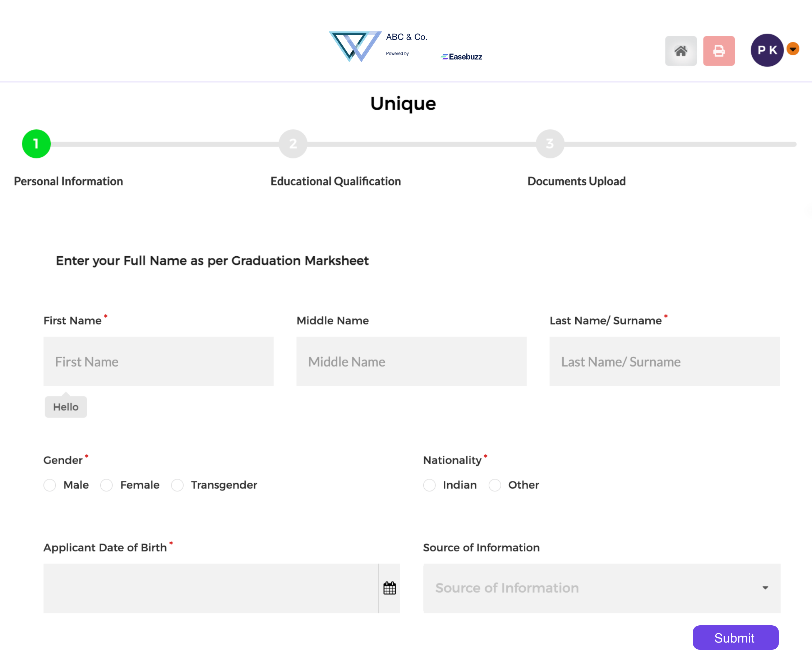Click step 1 green circle

37,144
